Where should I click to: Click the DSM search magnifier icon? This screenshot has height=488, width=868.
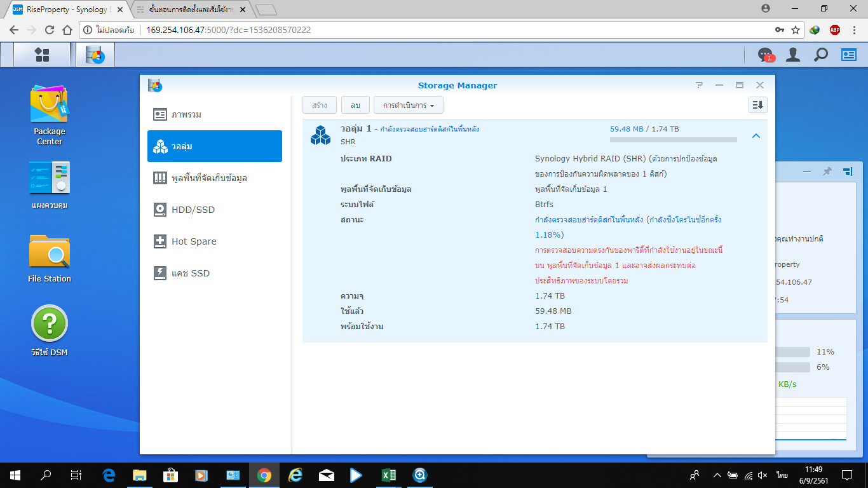(x=821, y=55)
